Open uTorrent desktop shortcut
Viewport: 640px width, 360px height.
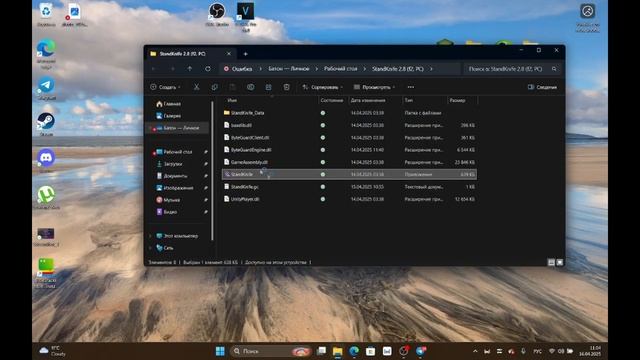46,197
